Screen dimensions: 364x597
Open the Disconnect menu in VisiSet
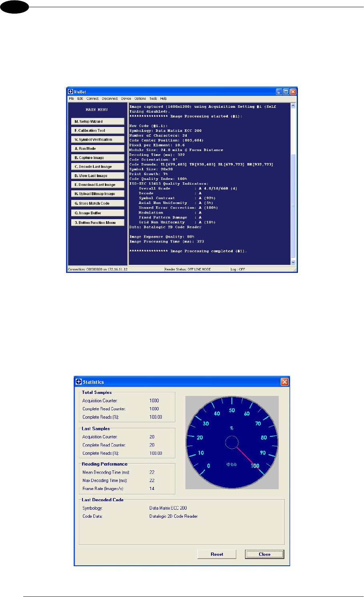110,99
